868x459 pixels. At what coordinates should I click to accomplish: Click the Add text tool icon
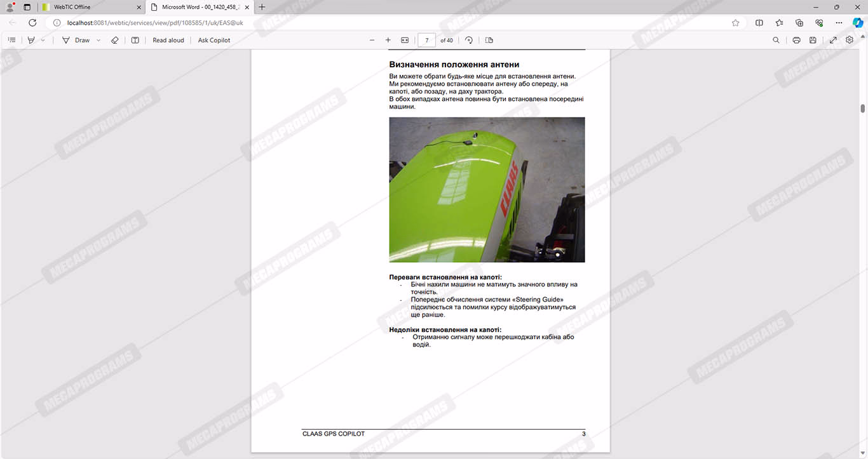135,40
